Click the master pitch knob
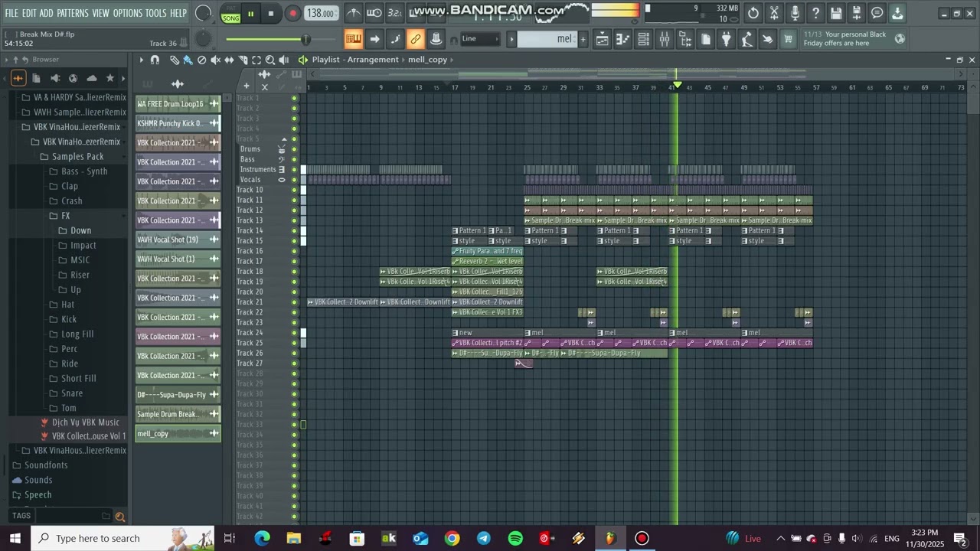 point(203,39)
